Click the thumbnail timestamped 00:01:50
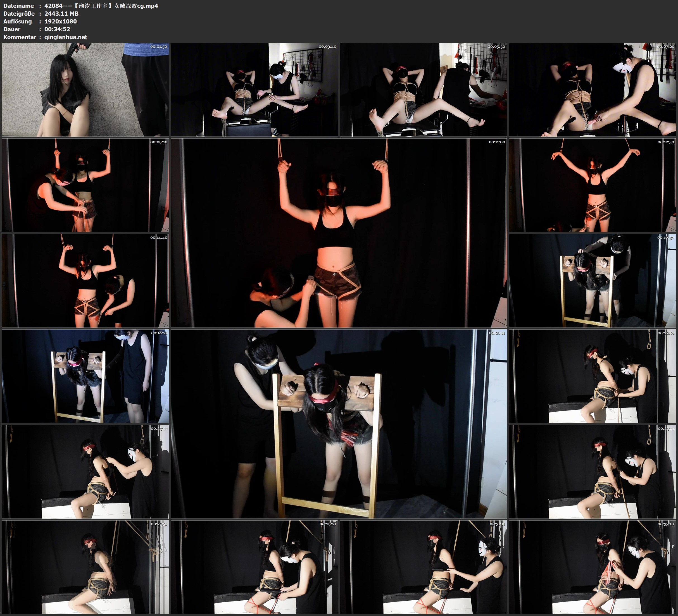The height and width of the screenshot is (616, 678). [85, 89]
